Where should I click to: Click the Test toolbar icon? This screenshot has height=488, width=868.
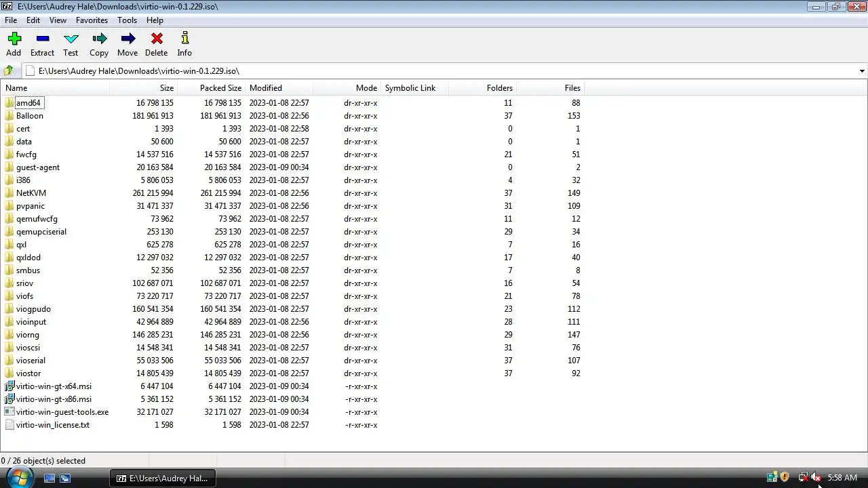[x=71, y=39]
